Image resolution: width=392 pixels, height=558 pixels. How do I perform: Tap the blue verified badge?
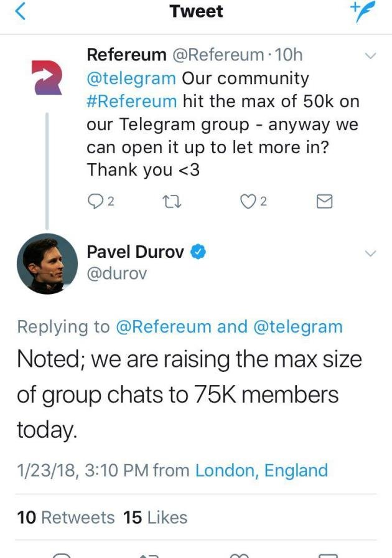click(198, 252)
